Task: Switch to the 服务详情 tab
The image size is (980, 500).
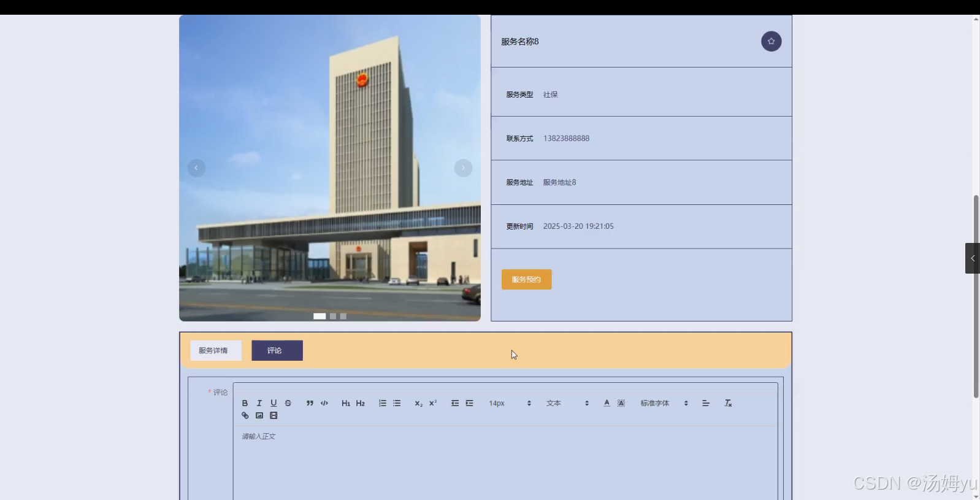Action: tap(216, 350)
